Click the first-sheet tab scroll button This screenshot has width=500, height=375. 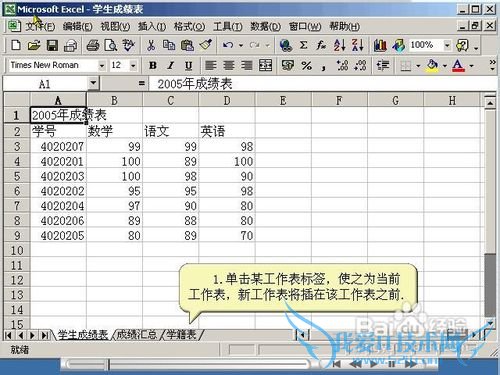[x=9, y=335]
